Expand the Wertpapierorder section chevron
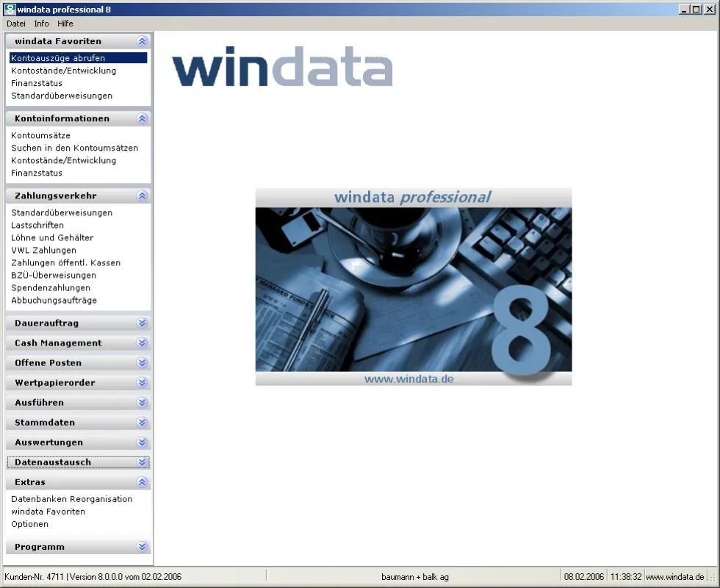Screen dimensions: 720x588 [142, 383]
